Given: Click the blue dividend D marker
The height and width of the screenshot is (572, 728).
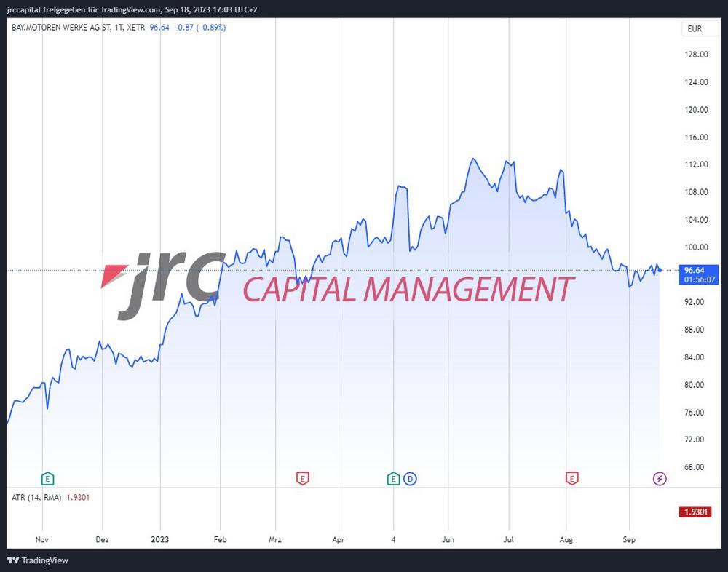Looking at the screenshot, I should [x=410, y=478].
